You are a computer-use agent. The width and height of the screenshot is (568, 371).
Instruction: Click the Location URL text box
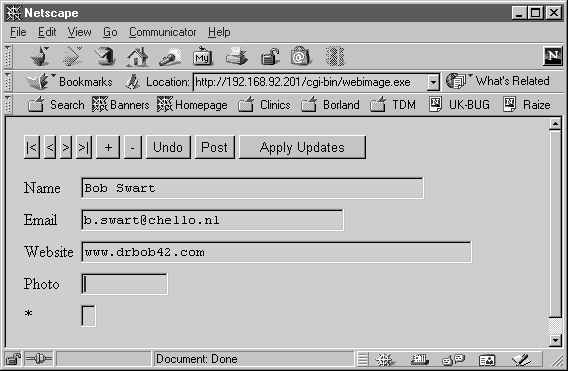coord(310,82)
